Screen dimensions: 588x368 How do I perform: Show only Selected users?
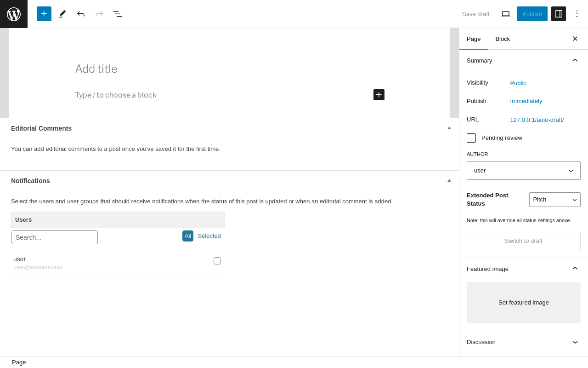pos(209,236)
